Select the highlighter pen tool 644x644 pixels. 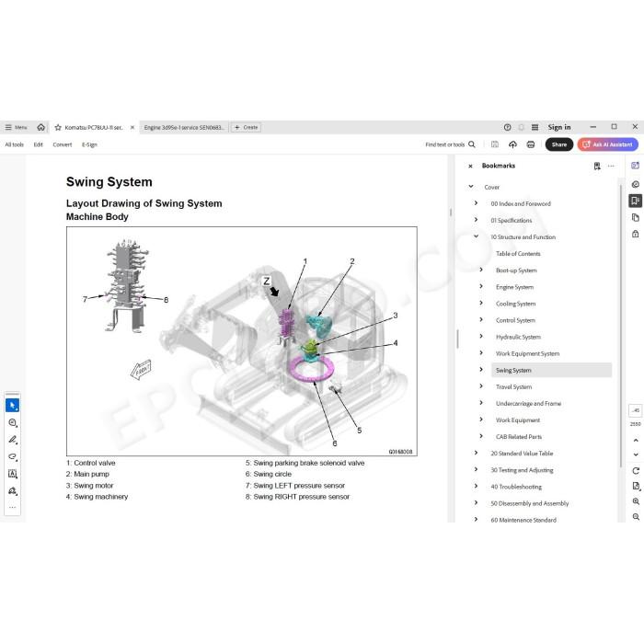pos(12,440)
